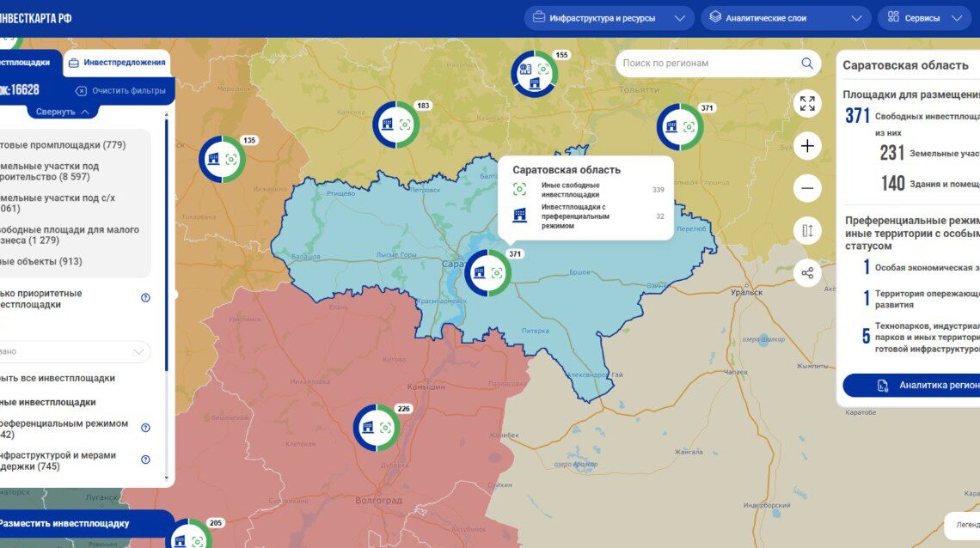Click the share map icon
980x548 pixels.
pos(807,273)
